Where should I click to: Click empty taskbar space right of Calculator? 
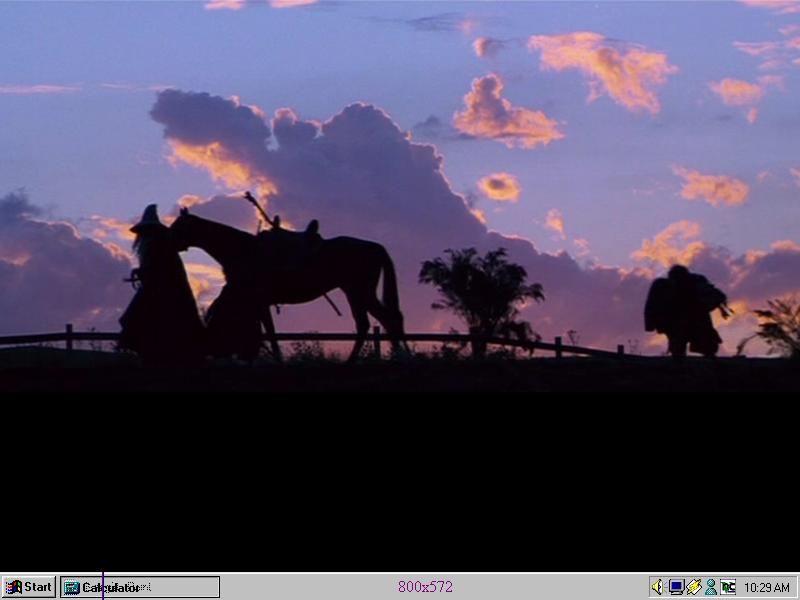300,587
